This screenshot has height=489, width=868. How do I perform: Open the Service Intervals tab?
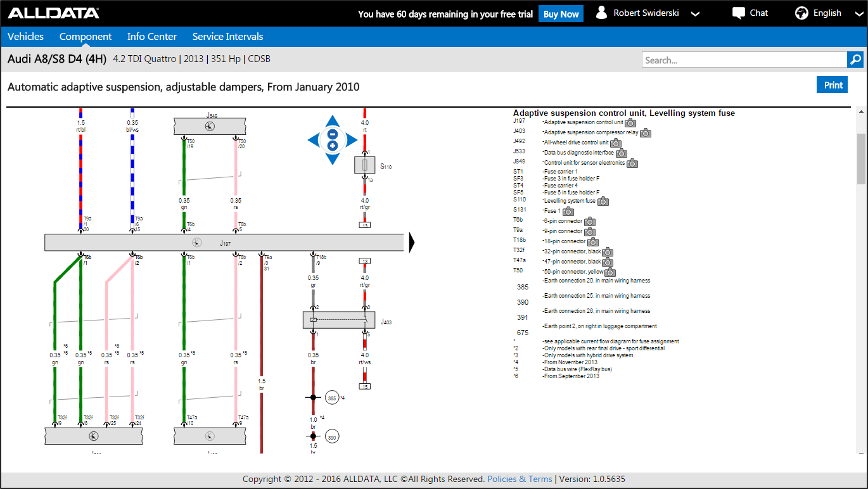point(227,37)
